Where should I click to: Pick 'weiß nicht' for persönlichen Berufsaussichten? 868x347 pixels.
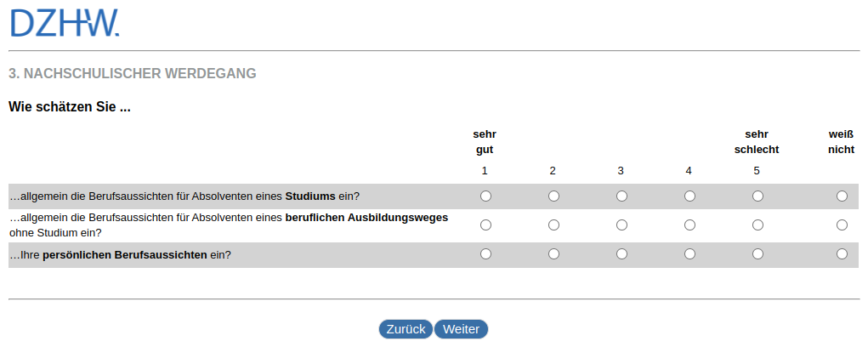(842, 254)
